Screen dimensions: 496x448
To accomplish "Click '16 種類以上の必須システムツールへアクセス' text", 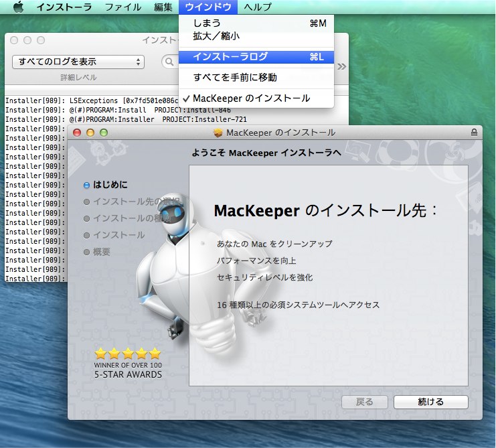I will pyautogui.click(x=298, y=305).
